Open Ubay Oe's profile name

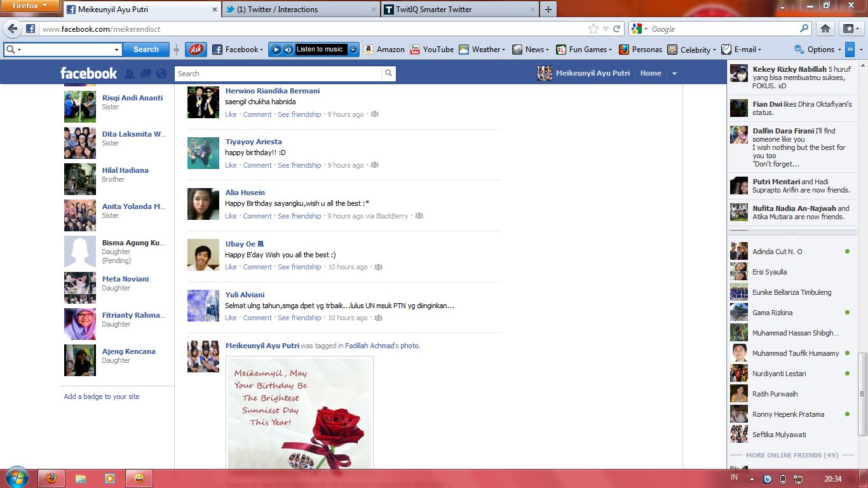pyautogui.click(x=245, y=244)
